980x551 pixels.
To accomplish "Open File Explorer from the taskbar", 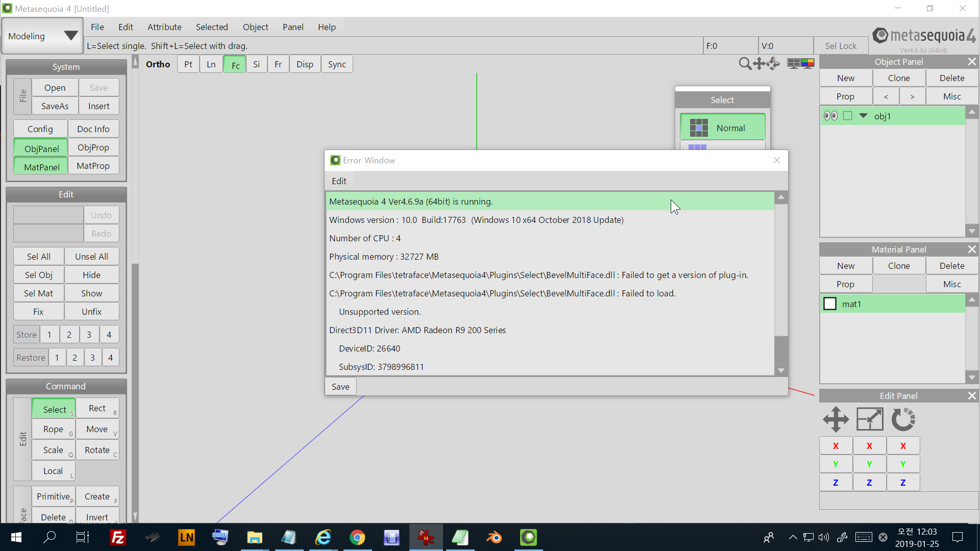I will click(x=254, y=537).
